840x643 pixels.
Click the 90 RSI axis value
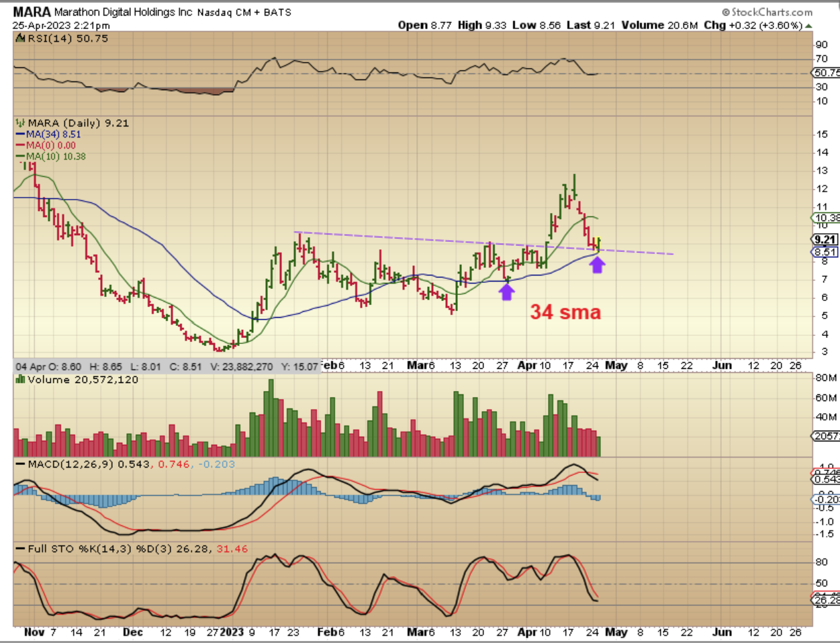pyautogui.click(x=821, y=44)
